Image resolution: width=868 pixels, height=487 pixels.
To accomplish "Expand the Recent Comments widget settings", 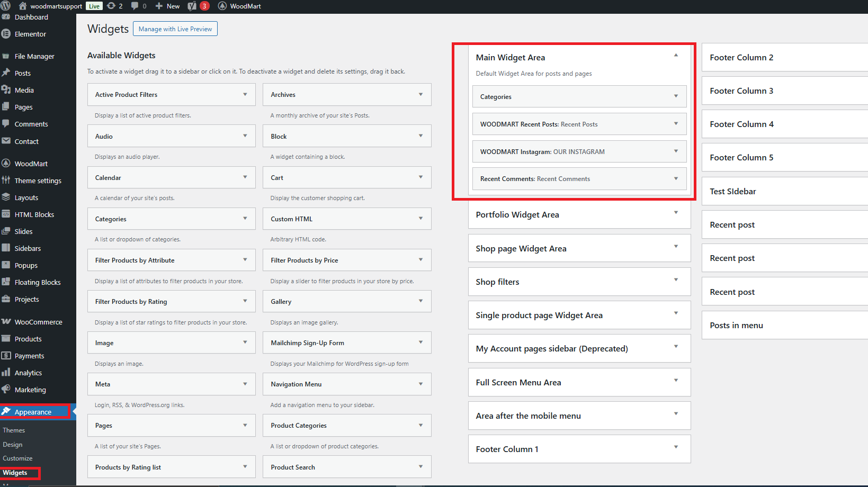I will point(676,179).
